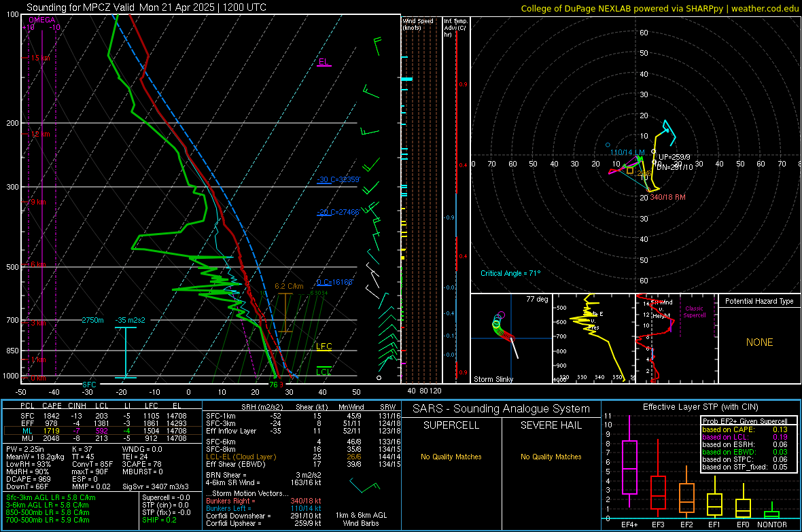Click the SEVERE HAIL No Quality Matches text
The height and width of the screenshot is (532, 802).
[x=551, y=457]
